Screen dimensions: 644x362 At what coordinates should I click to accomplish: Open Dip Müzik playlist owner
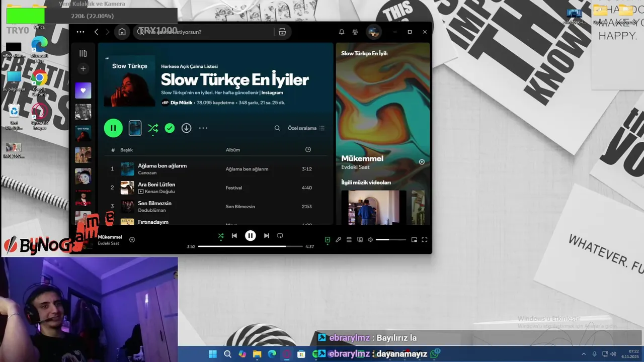(x=181, y=103)
